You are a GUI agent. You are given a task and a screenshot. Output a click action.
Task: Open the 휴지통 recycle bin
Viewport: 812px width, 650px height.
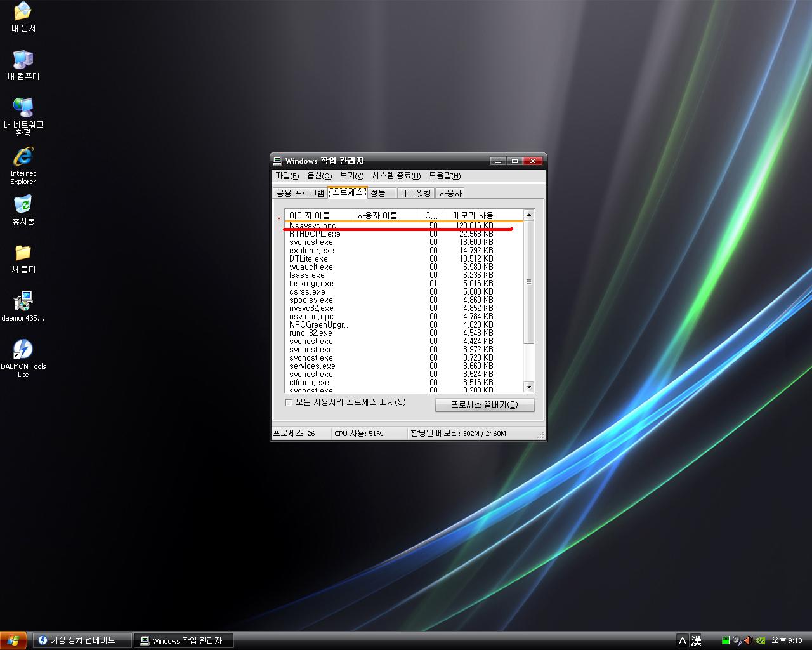[23, 210]
